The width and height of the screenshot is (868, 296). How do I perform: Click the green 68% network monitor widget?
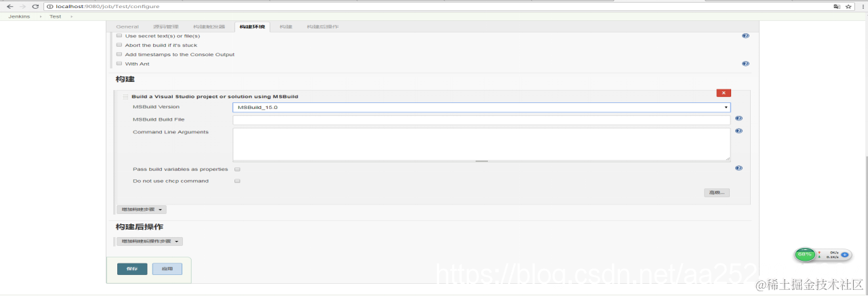tap(805, 255)
